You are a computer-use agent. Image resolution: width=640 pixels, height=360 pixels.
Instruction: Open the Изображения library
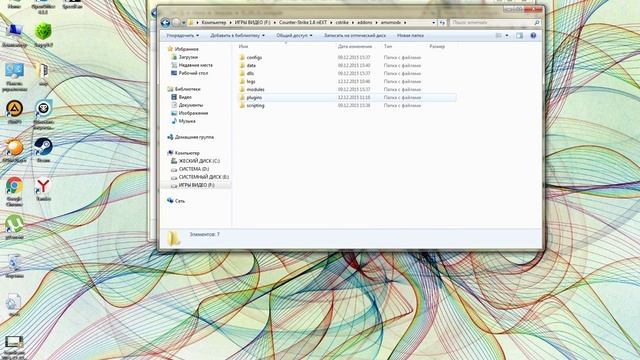(193, 113)
